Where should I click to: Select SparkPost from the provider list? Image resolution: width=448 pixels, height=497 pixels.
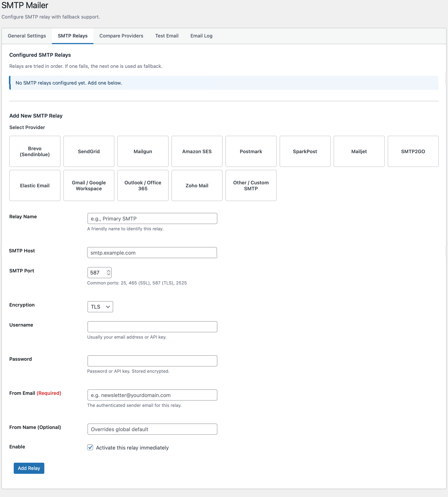[x=305, y=151]
